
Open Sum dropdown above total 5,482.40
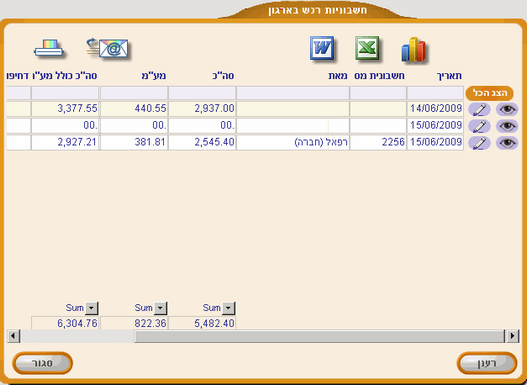(228, 308)
